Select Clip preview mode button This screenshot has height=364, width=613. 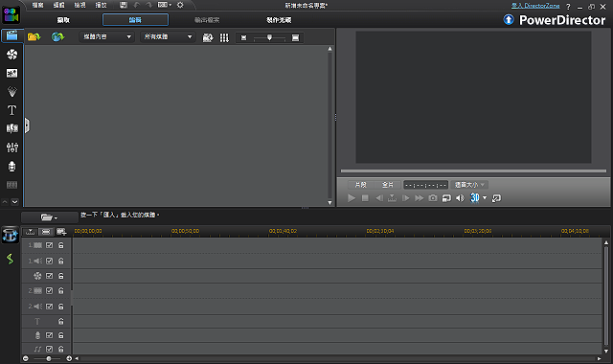pos(360,185)
